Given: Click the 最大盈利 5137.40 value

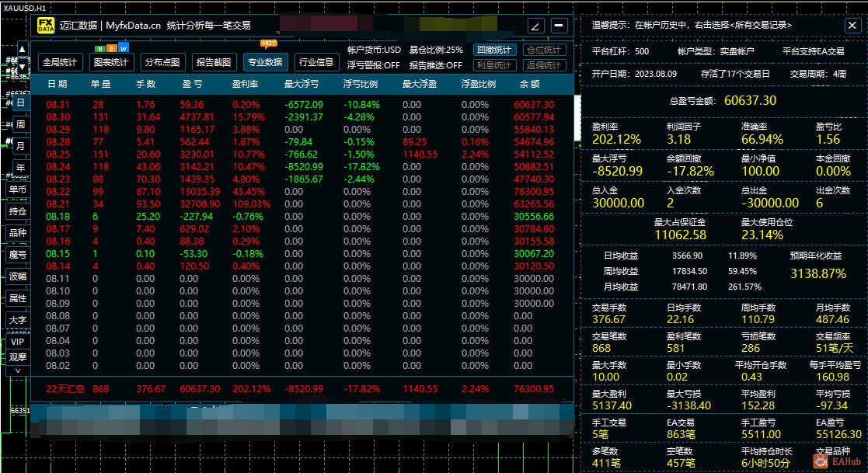Looking at the screenshot, I should click(x=612, y=405).
